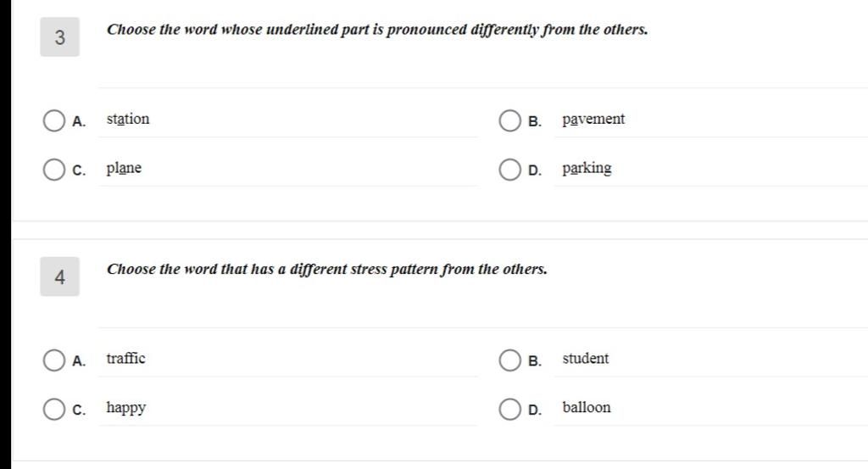Click the stress pattern question prompt

(326, 270)
